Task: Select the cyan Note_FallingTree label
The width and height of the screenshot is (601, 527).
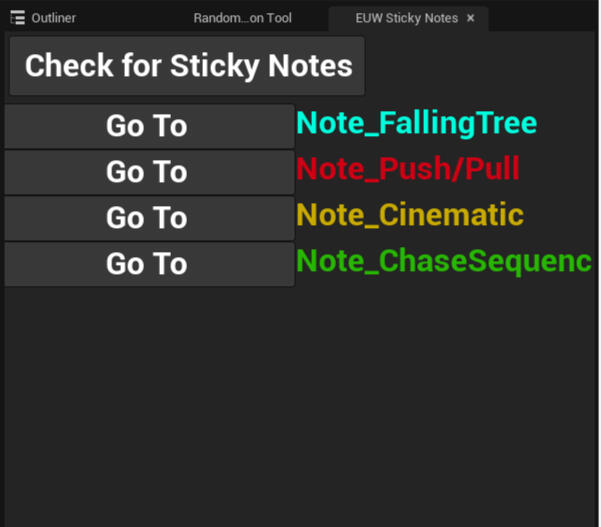Action: [417, 123]
